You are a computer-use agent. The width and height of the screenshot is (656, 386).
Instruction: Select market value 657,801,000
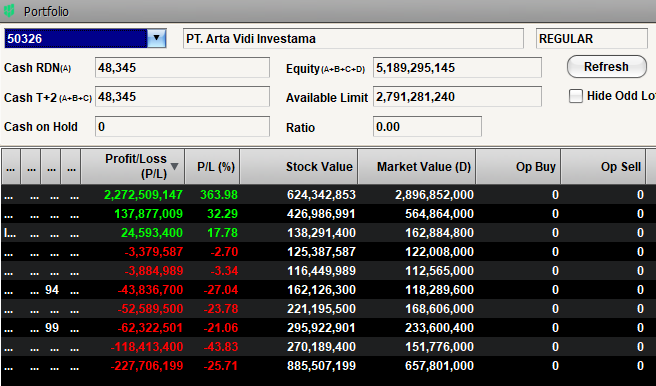(439, 366)
